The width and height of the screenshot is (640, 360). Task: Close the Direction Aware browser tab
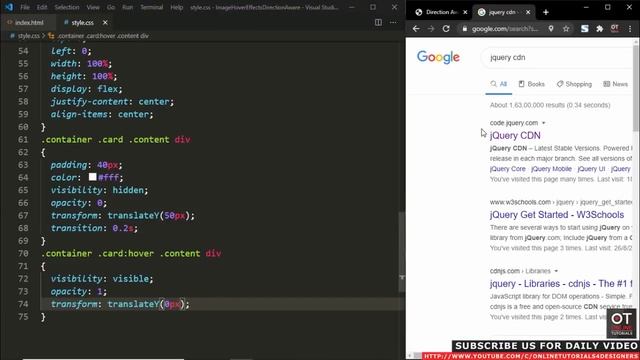click(x=465, y=12)
